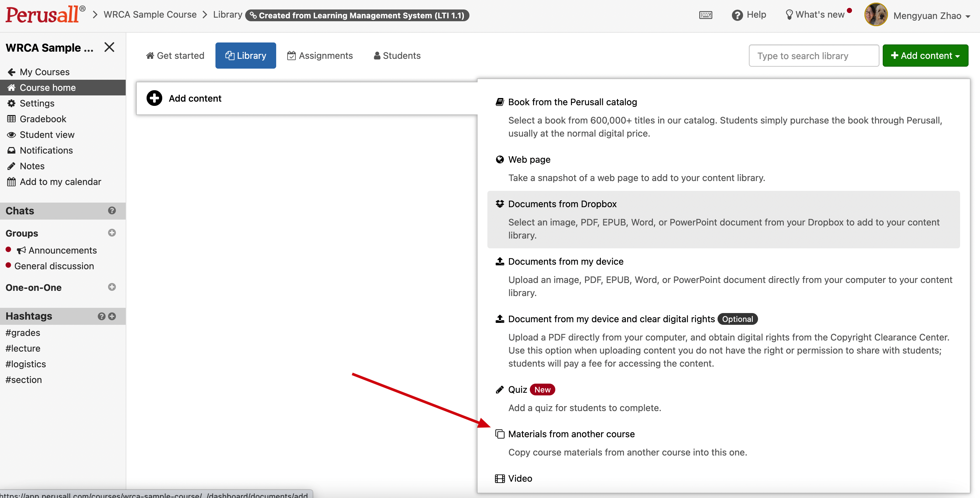Click the Help link text
This screenshot has width=980, height=498.
(756, 14)
